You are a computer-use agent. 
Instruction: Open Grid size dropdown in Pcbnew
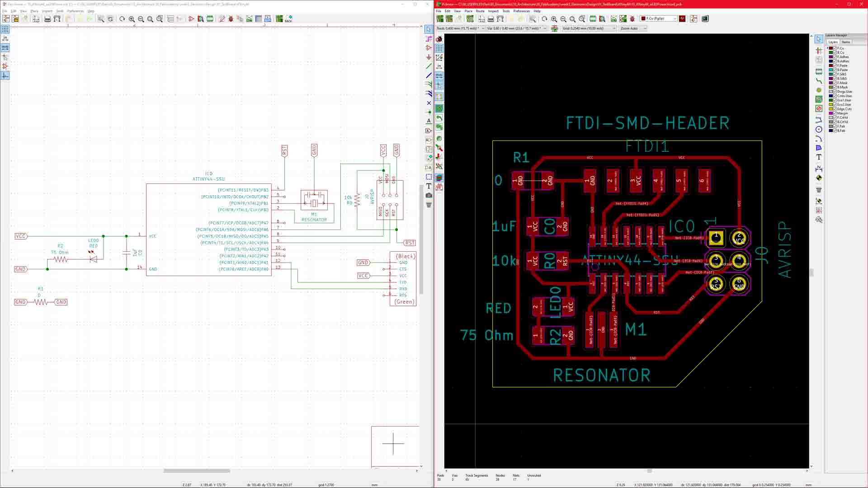589,28
